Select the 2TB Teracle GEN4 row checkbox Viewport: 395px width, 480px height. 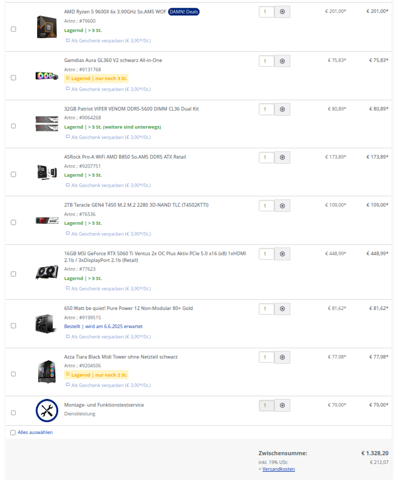click(13, 222)
